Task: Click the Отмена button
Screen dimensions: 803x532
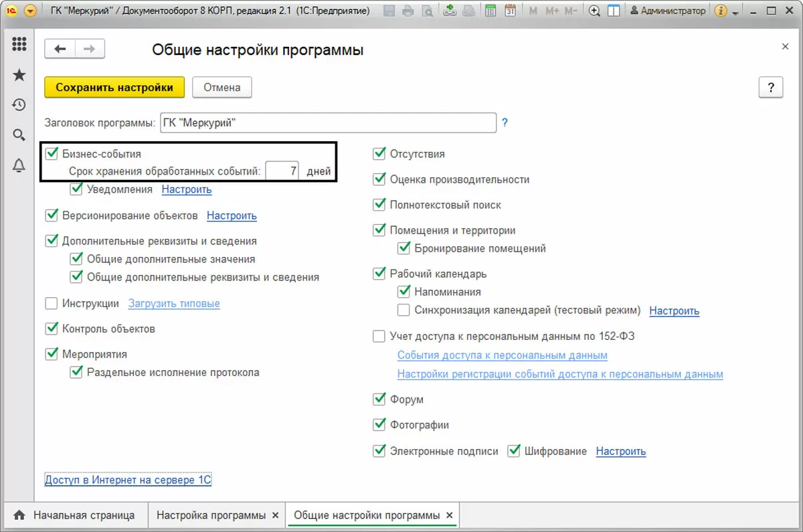Action: pyautogui.click(x=222, y=87)
